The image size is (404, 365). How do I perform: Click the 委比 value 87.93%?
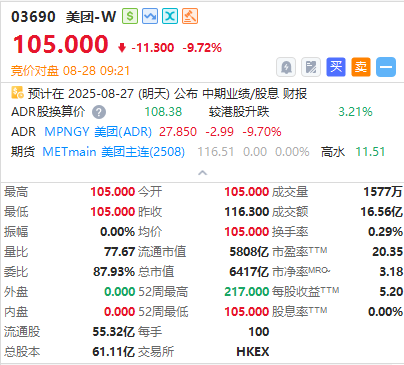click(114, 272)
